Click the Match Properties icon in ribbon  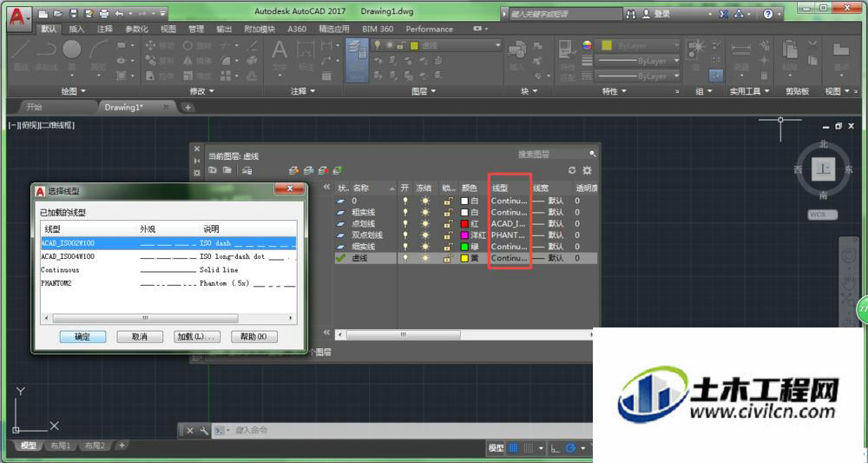[x=565, y=50]
